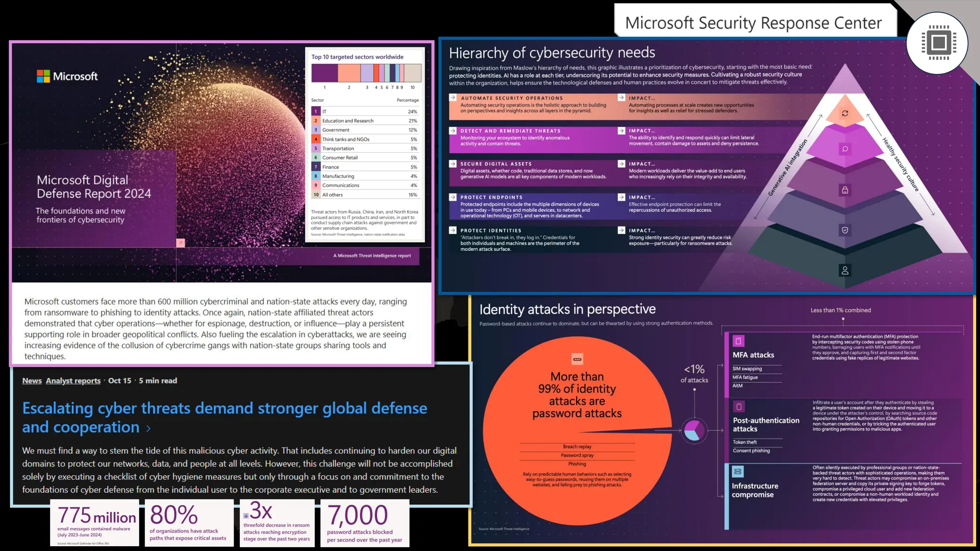Click the Impact arrow icon in the Secure Digital Assets row
980x551 pixels.
pos(621,164)
